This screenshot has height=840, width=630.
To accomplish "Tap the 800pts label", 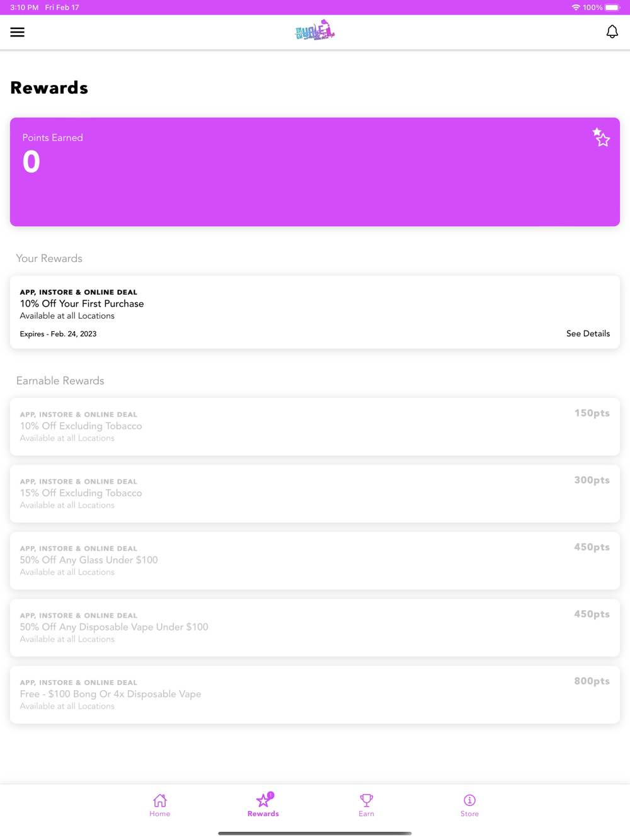I will tap(592, 681).
